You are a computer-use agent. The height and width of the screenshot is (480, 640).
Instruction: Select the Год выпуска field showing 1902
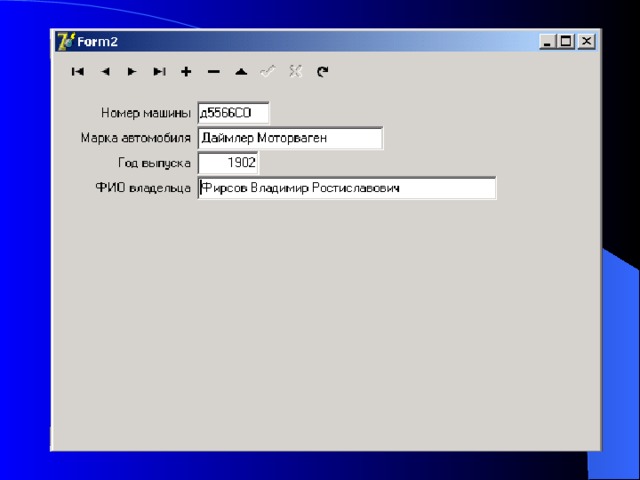pyautogui.click(x=228, y=162)
